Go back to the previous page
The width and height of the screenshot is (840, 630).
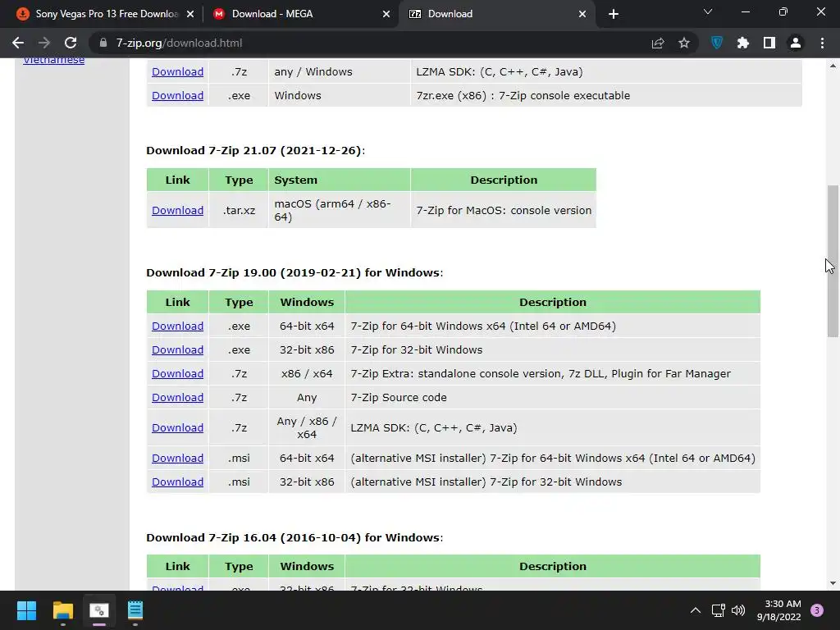click(18, 43)
